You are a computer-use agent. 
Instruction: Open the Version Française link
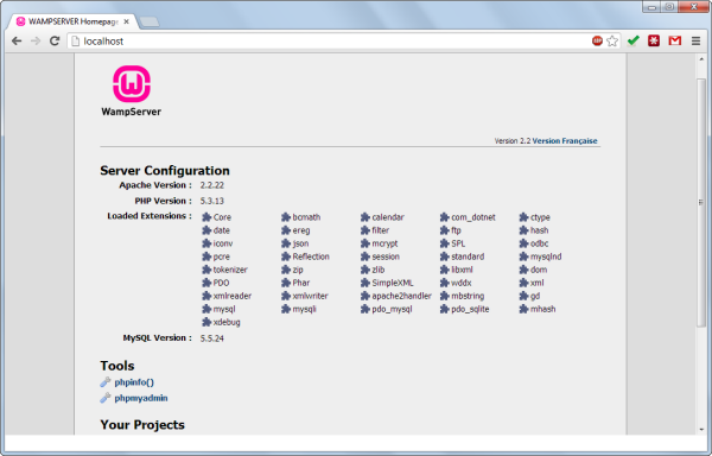click(x=564, y=141)
